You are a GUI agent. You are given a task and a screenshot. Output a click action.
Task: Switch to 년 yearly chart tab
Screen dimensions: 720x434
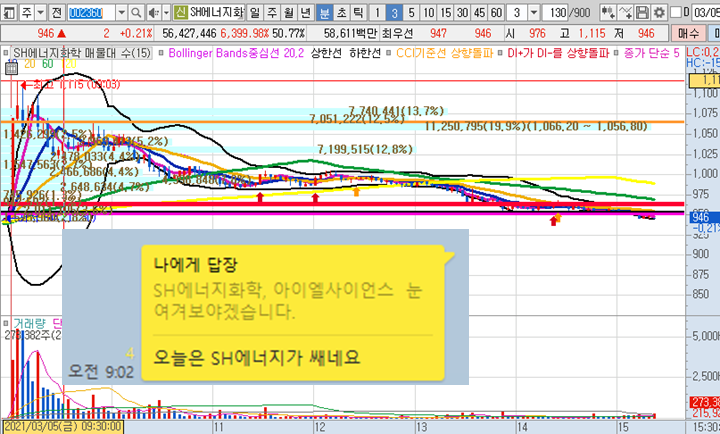tap(306, 12)
